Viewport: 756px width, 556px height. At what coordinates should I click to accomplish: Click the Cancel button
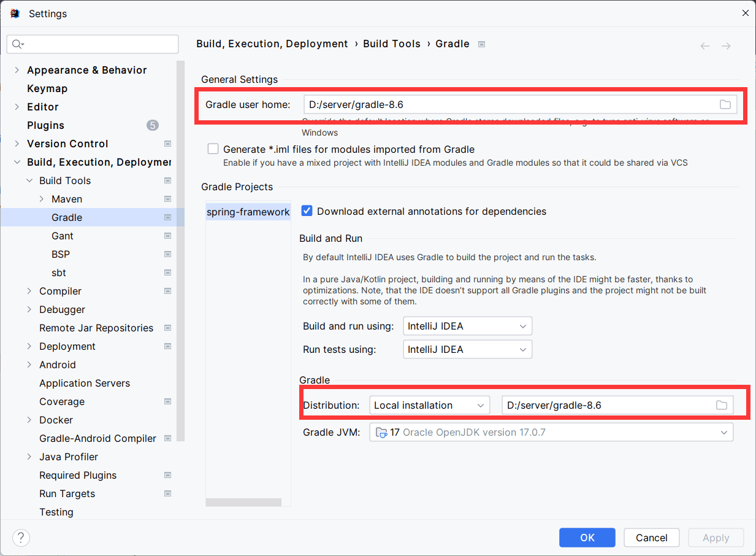pos(652,538)
